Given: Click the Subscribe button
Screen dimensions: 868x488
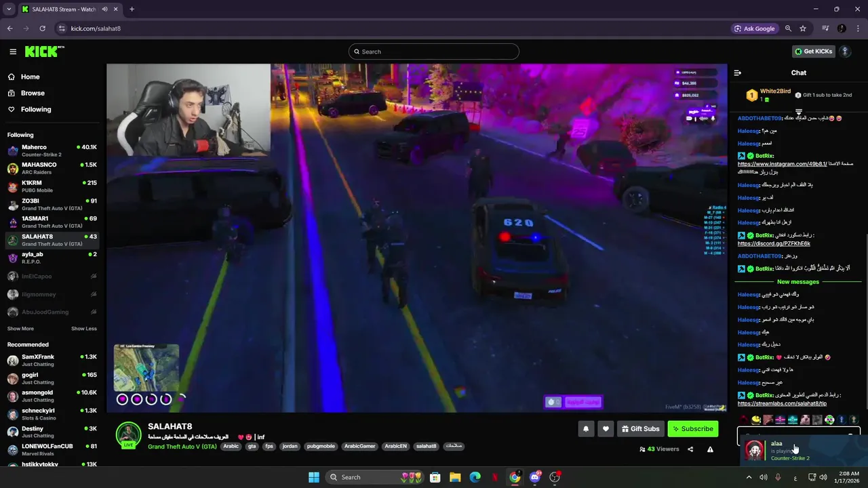Looking at the screenshot, I should [x=692, y=428].
